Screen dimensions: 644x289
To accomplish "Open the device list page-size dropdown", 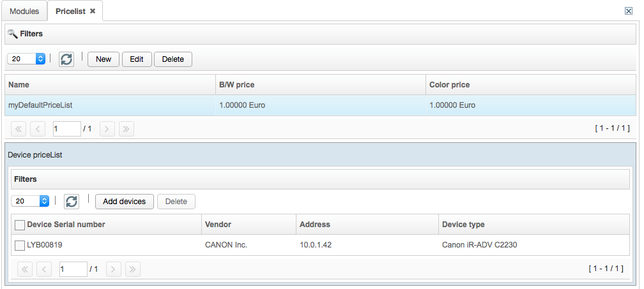I will pos(30,201).
